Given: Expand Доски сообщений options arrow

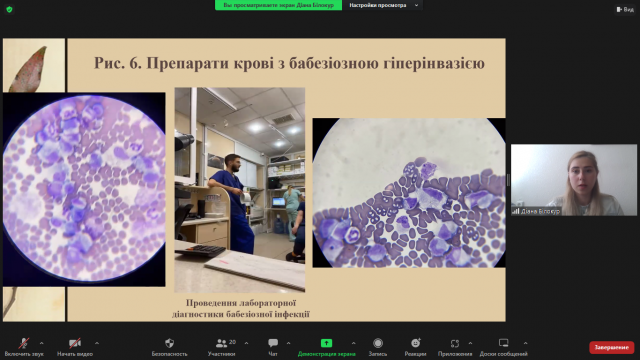Looking at the screenshot, I should pos(525,343).
